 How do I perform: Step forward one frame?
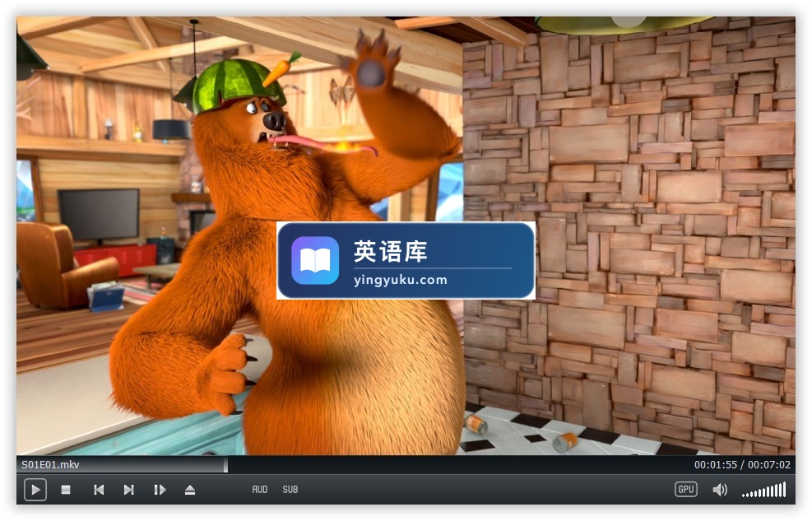160,490
